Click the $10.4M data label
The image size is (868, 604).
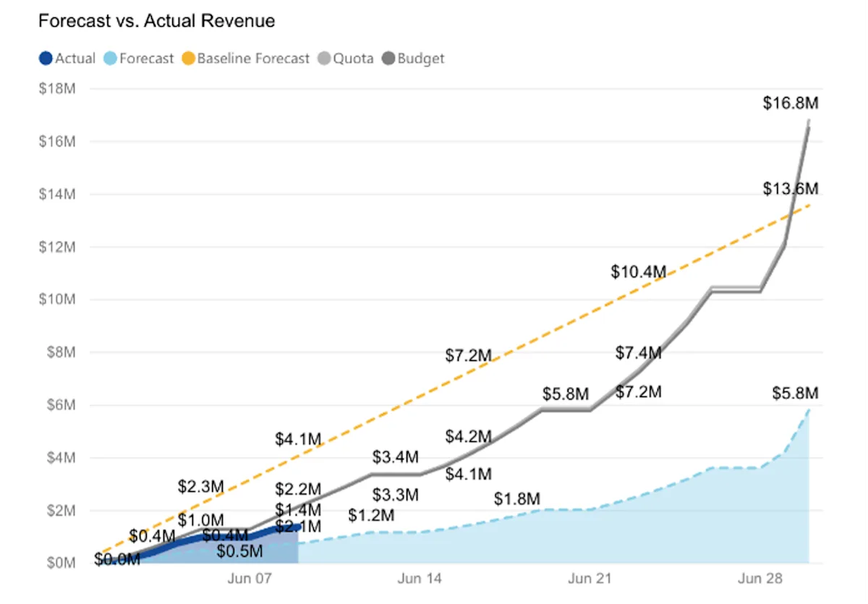[638, 272]
